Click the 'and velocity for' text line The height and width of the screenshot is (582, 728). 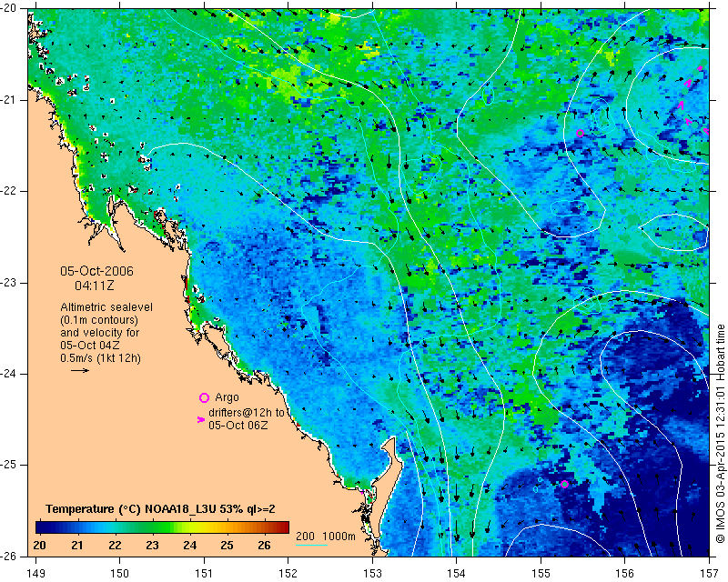pos(100,333)
